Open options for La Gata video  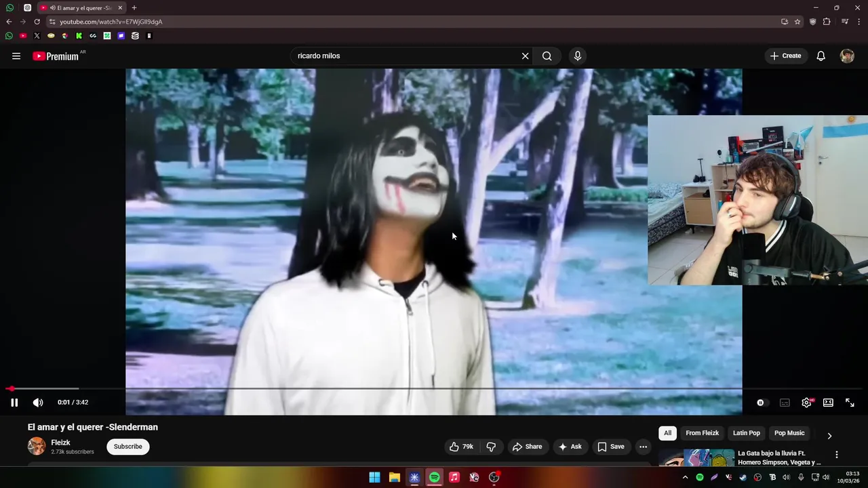tap(837, 455)
